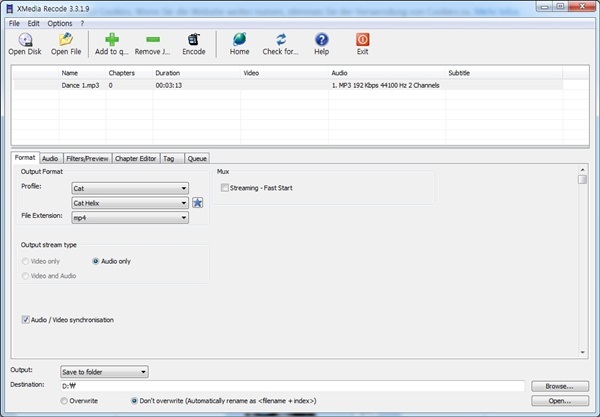Click the format panel scroll down arrow
Image resolution: width=600 pixels, height=417 pixels.
coord(582,352)
